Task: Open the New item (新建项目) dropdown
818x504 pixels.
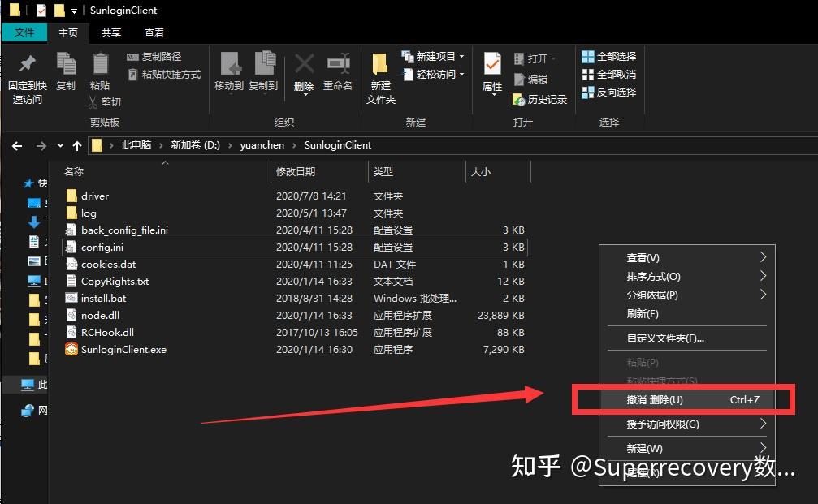Action: click(x=433, y=56)
